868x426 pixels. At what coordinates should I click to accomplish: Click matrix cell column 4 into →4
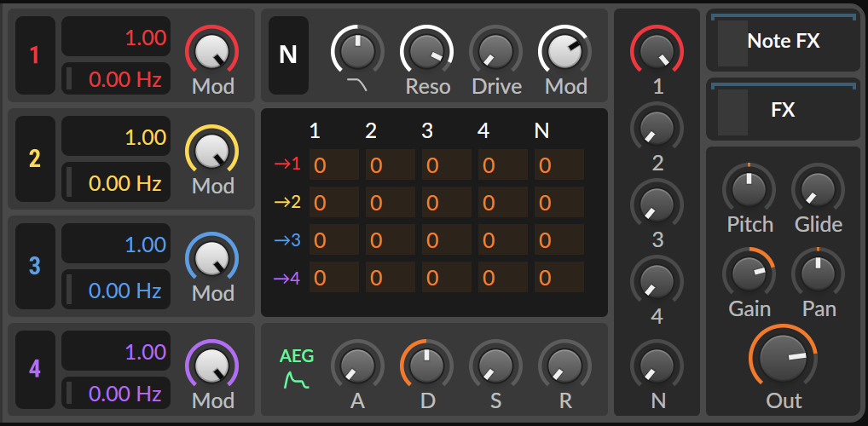(503, 277)
